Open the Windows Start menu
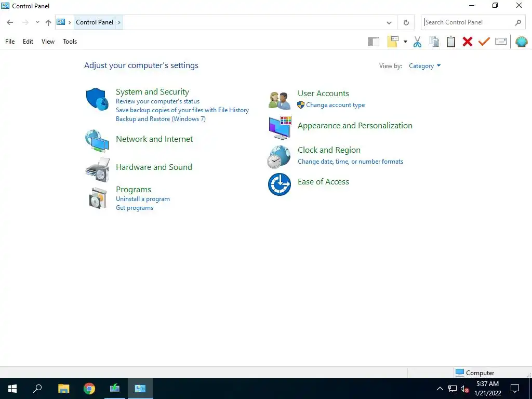 pos(12,389)
